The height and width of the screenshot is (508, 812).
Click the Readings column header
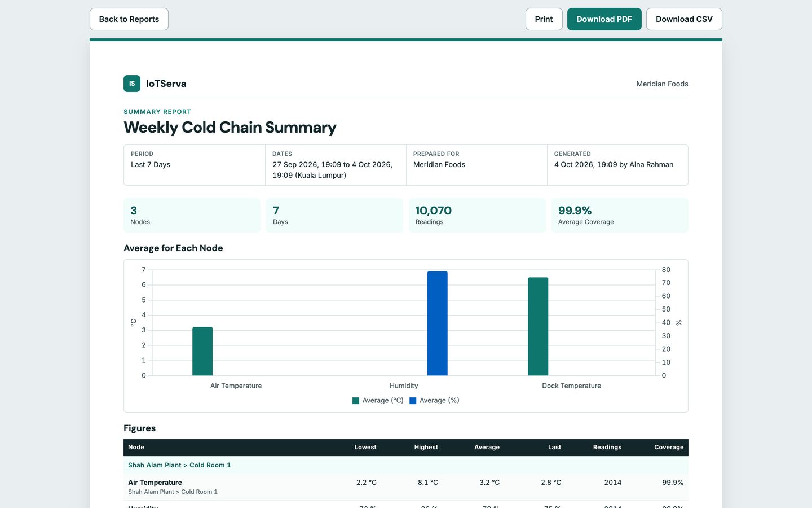(x=607, y=448)
